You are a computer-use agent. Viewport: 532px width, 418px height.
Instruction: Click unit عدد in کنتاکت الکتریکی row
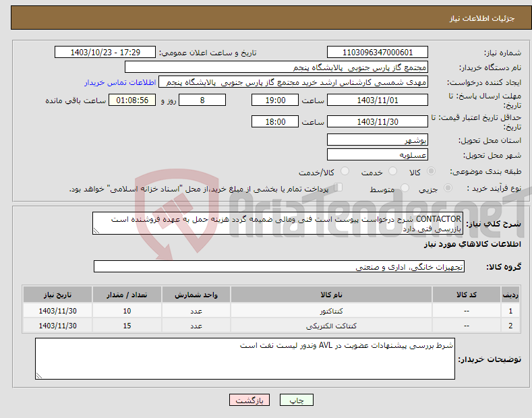tap(196, 326)
